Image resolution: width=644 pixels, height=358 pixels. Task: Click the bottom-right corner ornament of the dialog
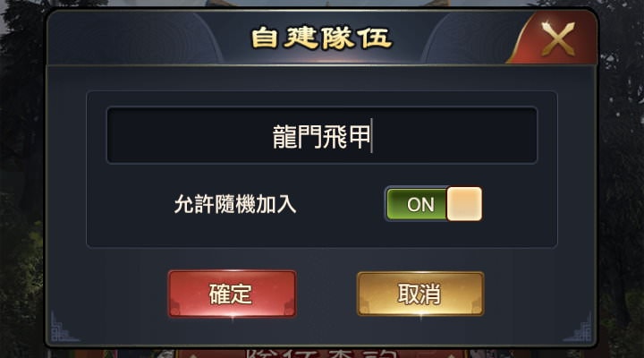tap(579, 328)
